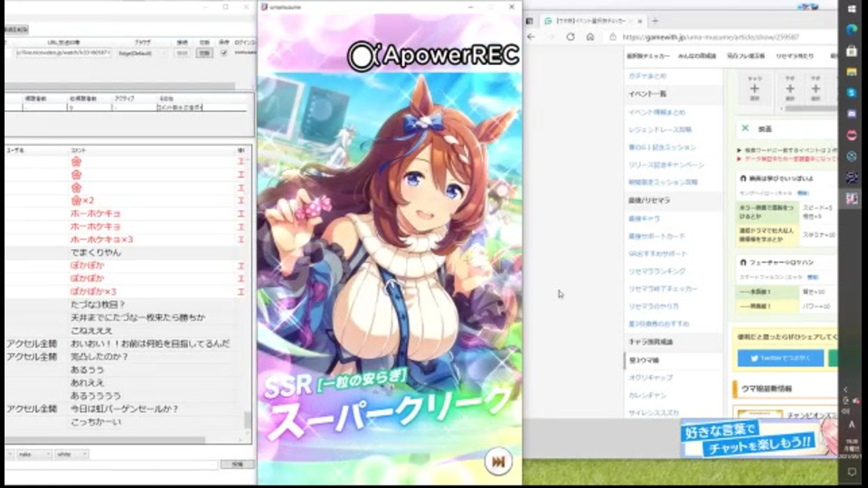Image resolution: width=868 pixels, height=488 pixels.
Task: Open the 'white' color dropdown
Action: [71, 454]
